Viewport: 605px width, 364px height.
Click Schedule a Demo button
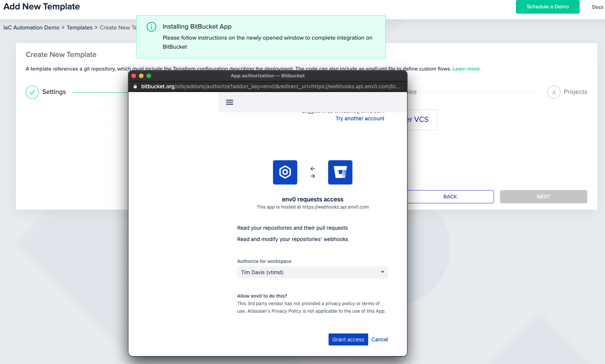548,7
